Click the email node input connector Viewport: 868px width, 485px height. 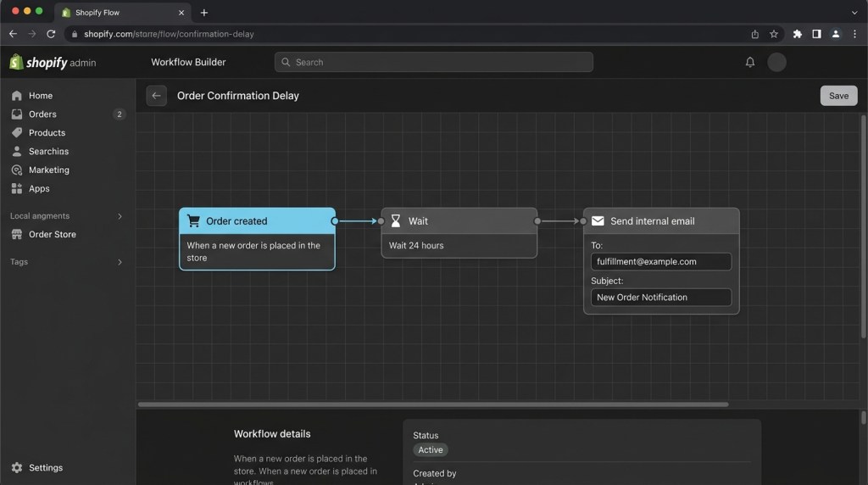tap(583, 221)
